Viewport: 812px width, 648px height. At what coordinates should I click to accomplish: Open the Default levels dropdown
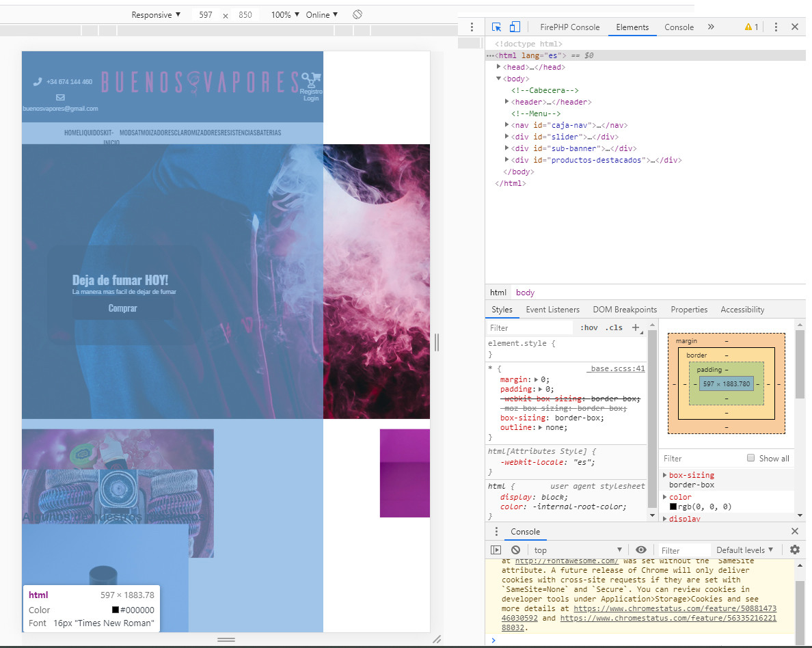click(x=745, y=550)
